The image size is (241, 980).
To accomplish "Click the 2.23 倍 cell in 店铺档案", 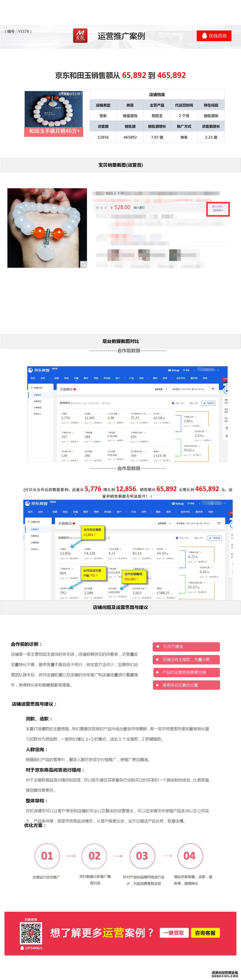I will [211, 137].
